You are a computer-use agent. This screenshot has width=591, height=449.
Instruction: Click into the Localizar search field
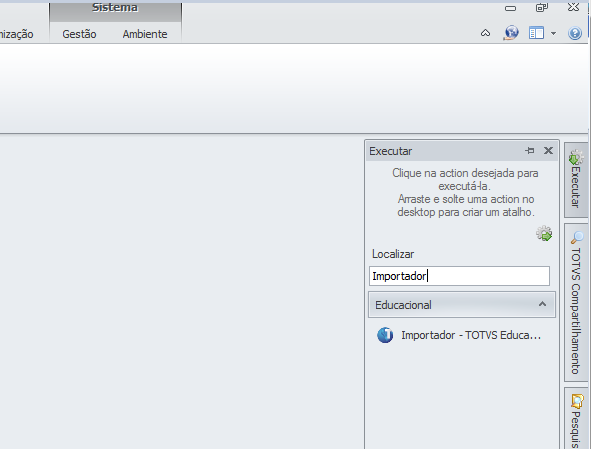[459, 276]
